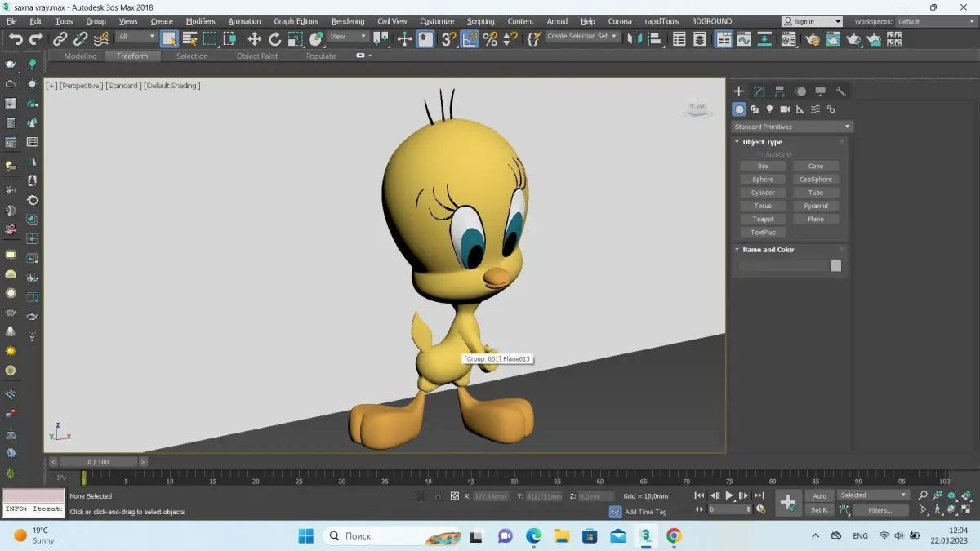This screenshot has height=551, width=980.
Task: Switch to the Object Paint ribbon tab
Action: click(257, 56)
